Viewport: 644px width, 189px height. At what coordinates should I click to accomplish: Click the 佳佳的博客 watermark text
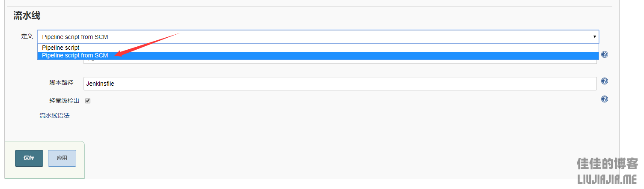tap(607, 164)
